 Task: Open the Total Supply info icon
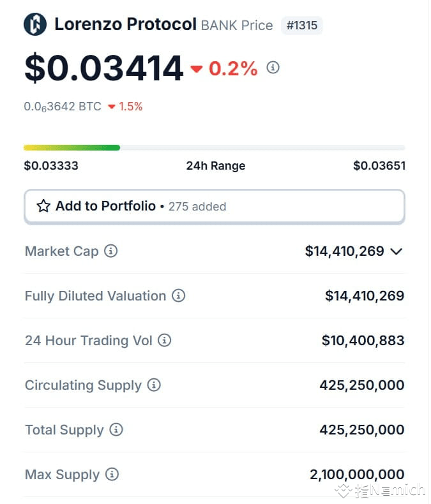coord(116,429)
